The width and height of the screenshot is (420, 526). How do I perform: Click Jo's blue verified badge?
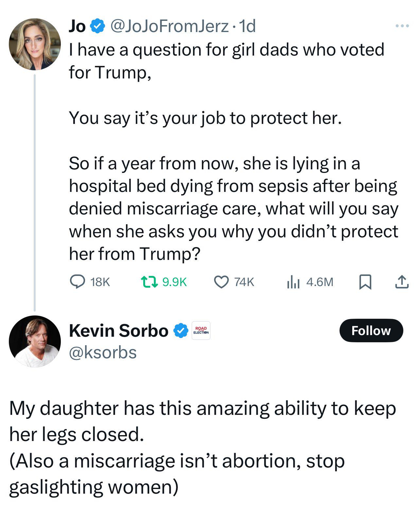click(97, 26)
